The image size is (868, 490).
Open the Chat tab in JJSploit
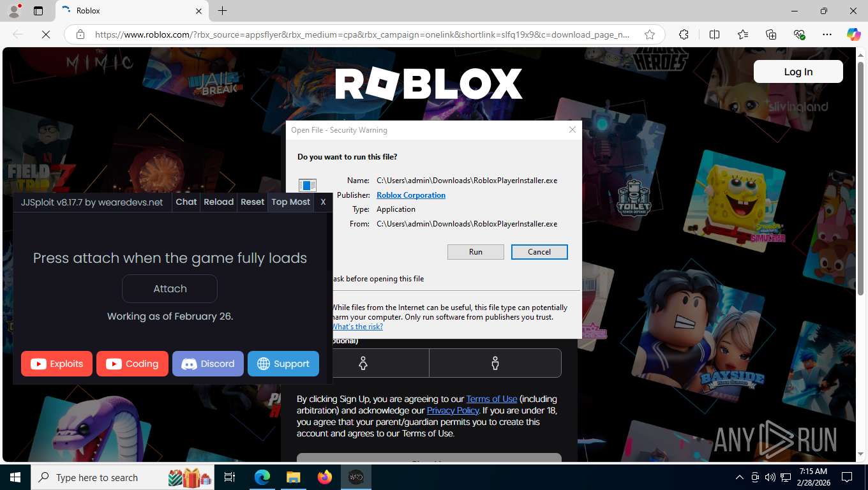coord(186,202)
